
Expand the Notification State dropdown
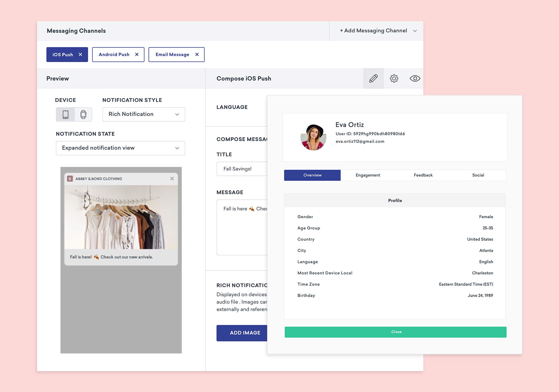(x=120, y=148)
